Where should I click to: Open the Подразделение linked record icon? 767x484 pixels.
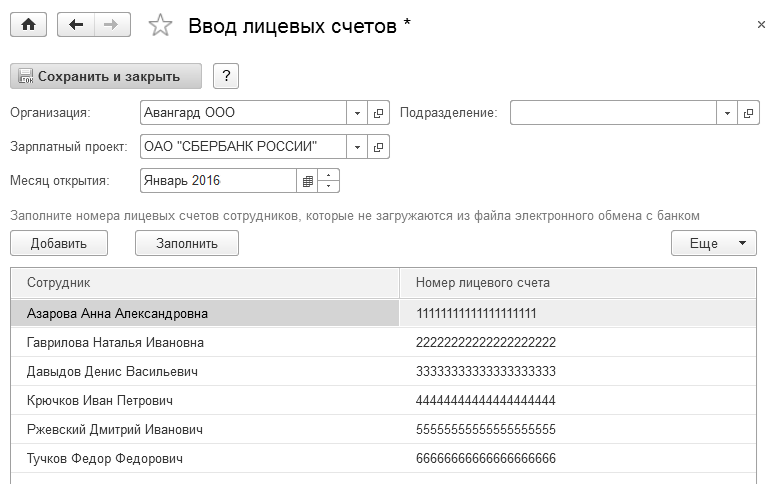[x=748, y=113]
